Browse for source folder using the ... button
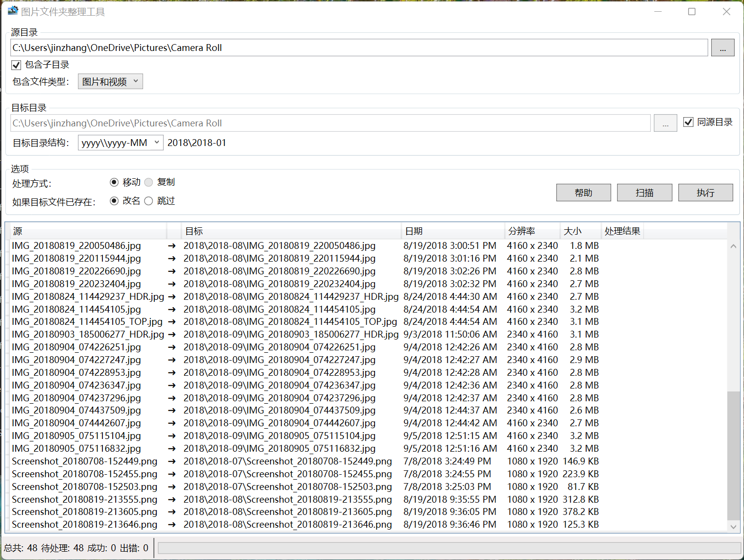 [x=723, y=48]
